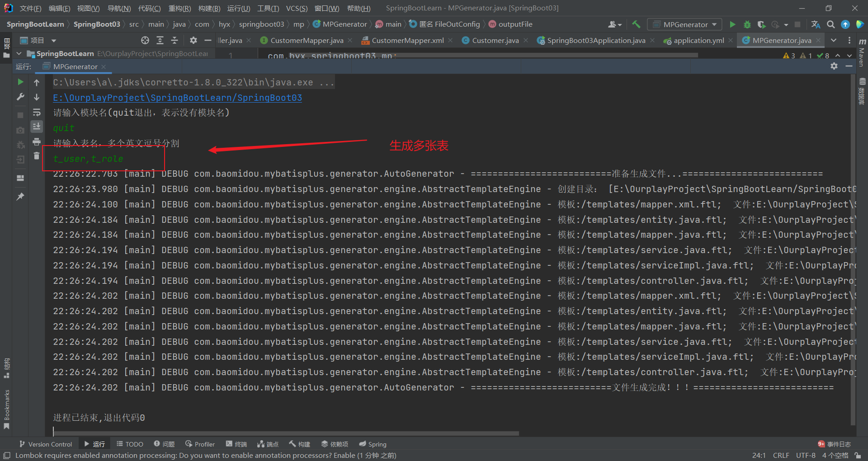Open the MPGenerator run configuration dropdown
This screenshot has width=868, height=461.
(684, 24)
